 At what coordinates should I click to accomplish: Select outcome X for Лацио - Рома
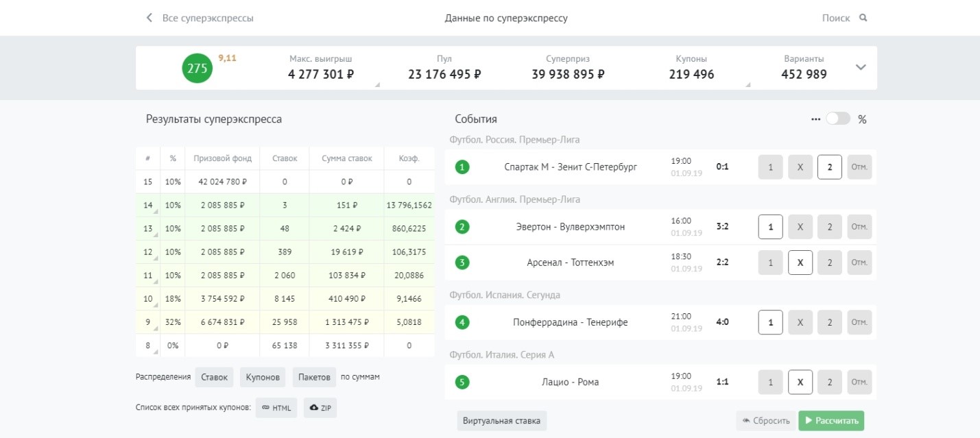pyautogui.click(x=800, y=382)
